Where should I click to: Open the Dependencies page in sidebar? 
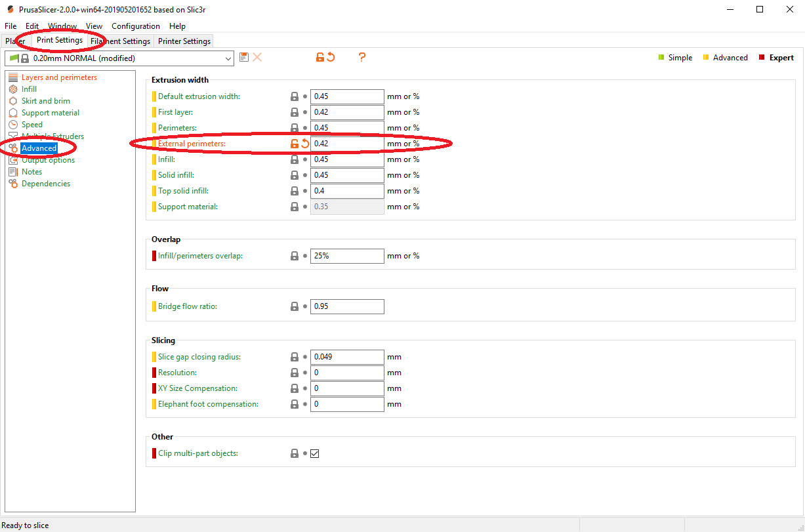(x=45, y=184)
